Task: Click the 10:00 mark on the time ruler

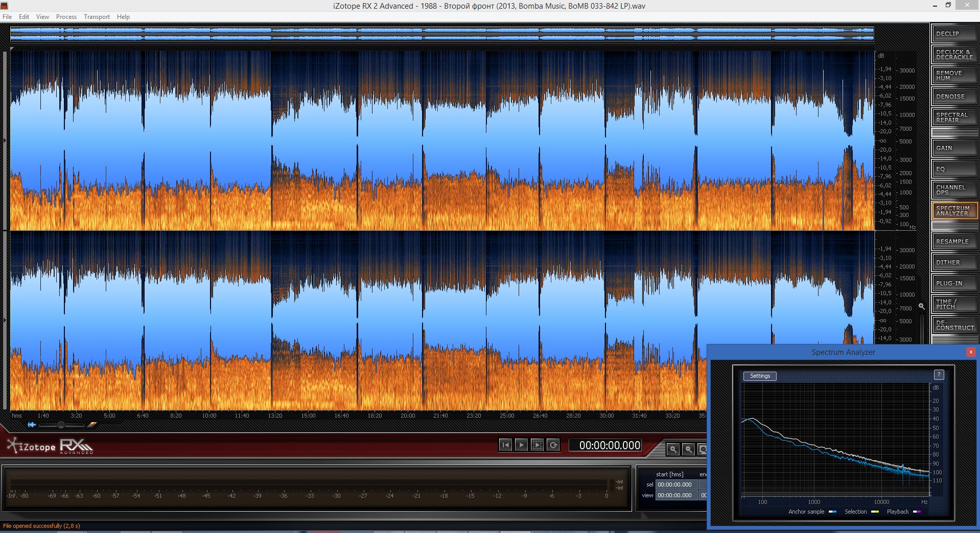Action: tap(209, 416)
